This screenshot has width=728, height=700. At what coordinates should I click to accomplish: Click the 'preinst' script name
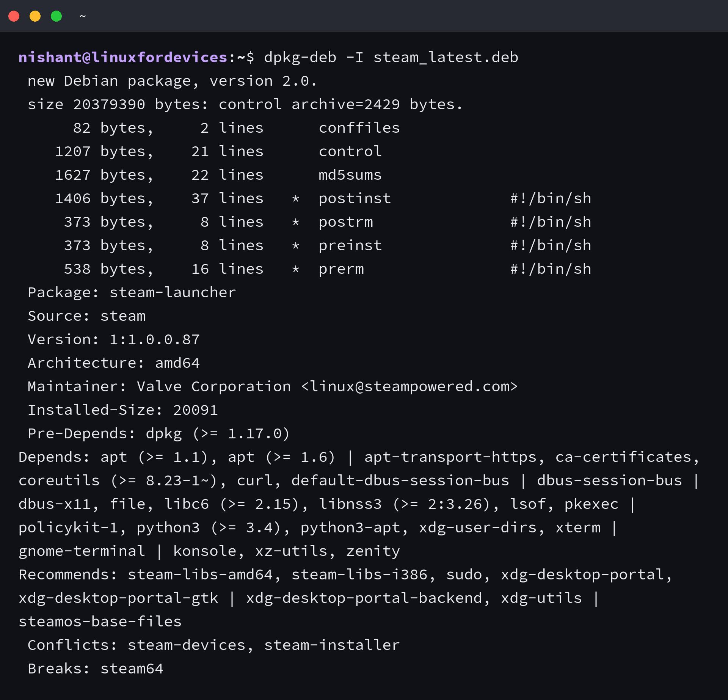coord(350,245)
